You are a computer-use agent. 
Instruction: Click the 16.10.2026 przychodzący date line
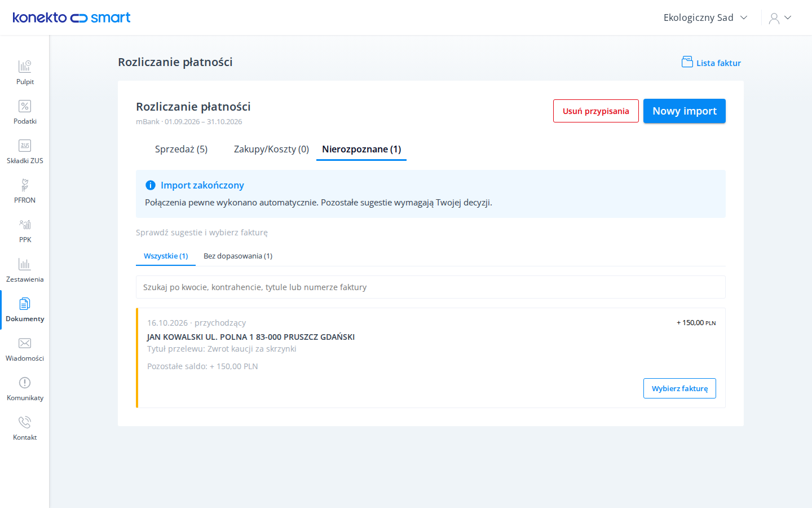[x=197, y=323]
